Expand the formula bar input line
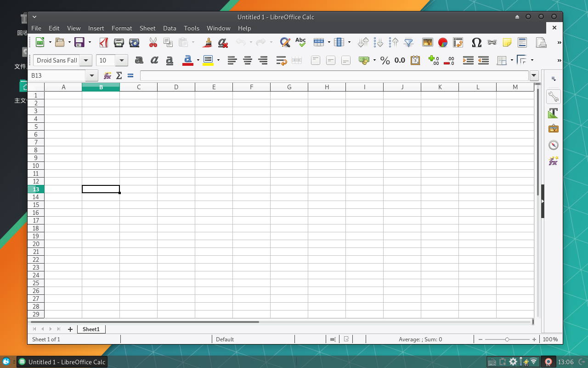The height and width of the screenshot is (368, 588). coord(534,75)
